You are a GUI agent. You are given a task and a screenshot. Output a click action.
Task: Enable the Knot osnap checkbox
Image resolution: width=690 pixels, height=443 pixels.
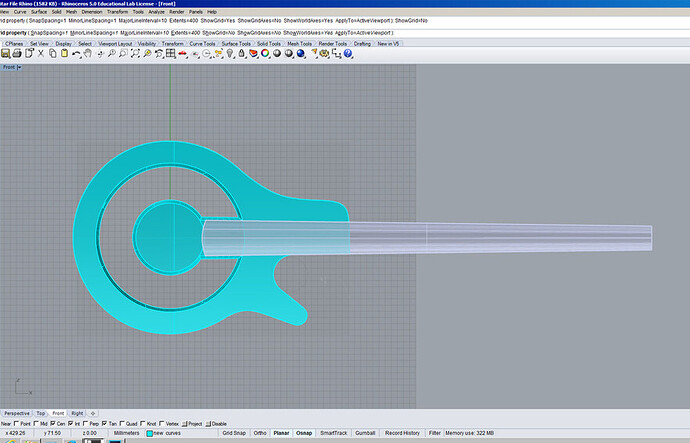point(143,424)
